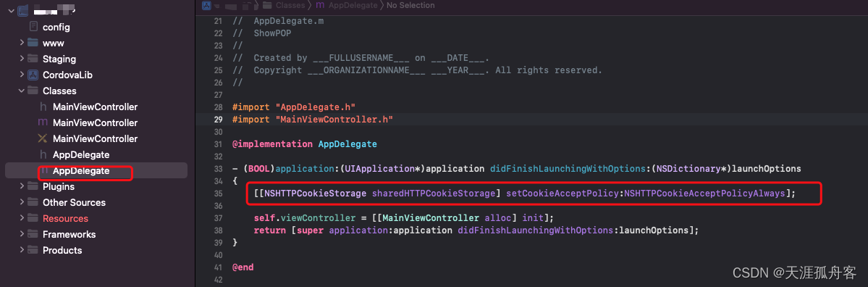Expand the Staging folder chevron
868x287 pixels.
pos(22,59)
